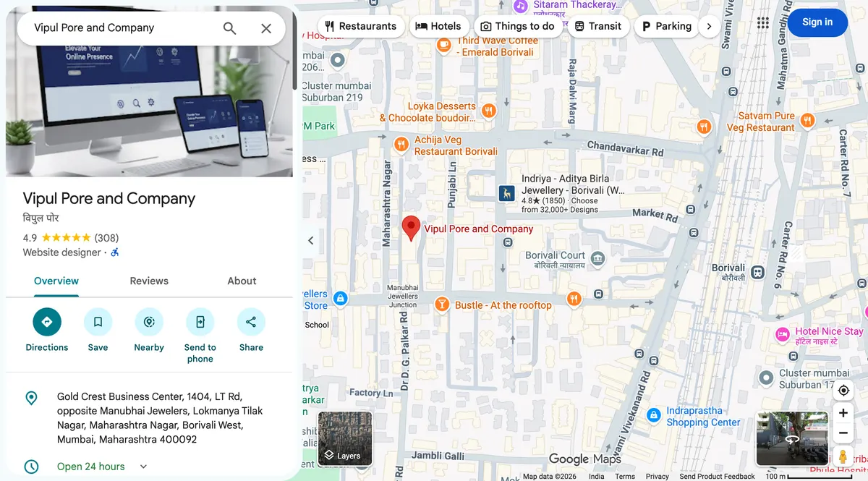Click the Sign in button
The image size is (868, 481).
pyautogui.click(x=817, y=22)
